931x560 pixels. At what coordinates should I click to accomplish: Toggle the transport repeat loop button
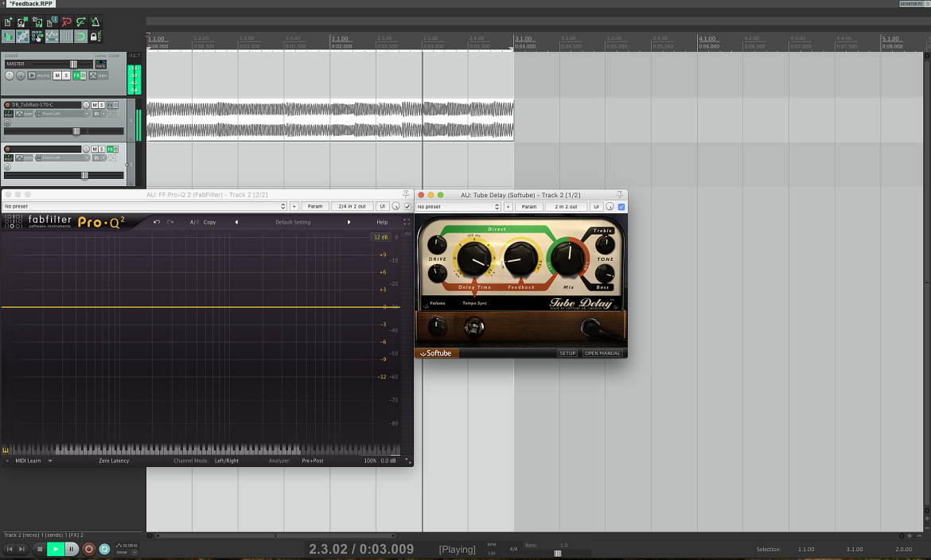click(104, 550)
